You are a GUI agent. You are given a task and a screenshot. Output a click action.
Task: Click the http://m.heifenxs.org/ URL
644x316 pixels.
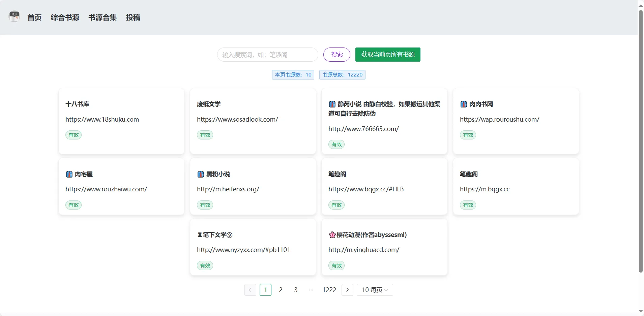point(228,189)
